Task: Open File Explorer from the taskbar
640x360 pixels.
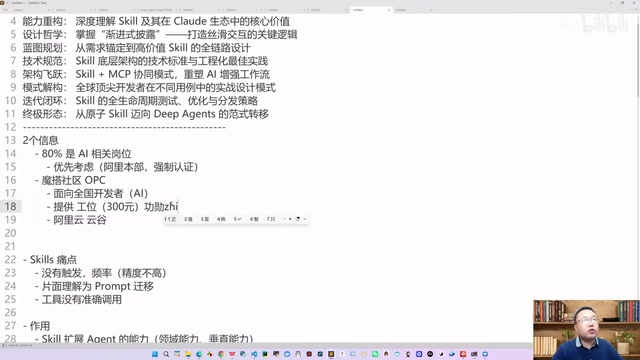Action: [x=188, y=354]
